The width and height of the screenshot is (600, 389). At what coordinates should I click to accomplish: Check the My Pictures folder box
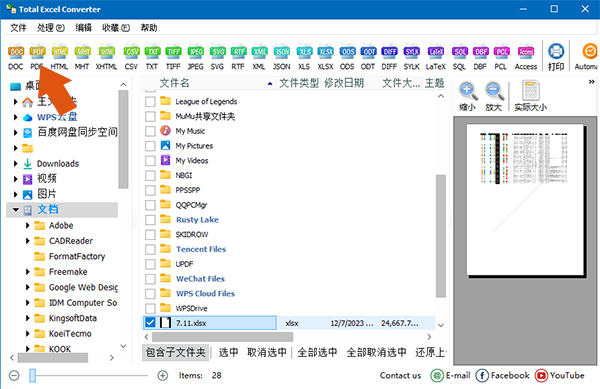[150, 146]
